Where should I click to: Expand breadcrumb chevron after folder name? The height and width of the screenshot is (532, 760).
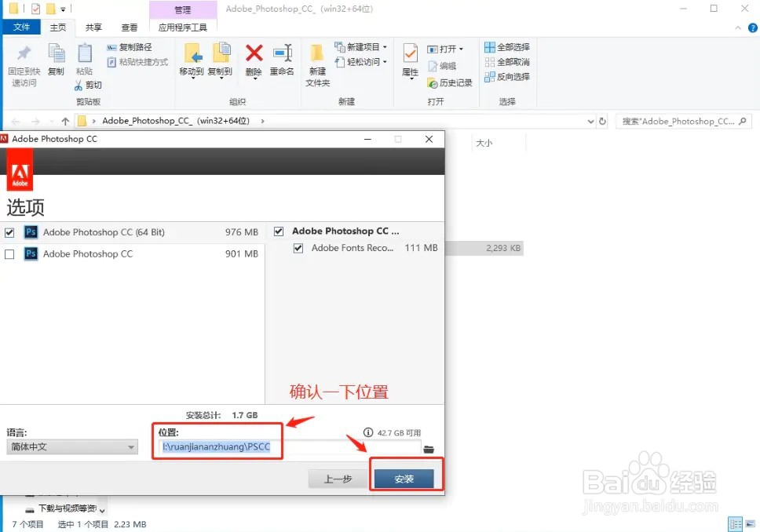pyautogui.click(x=263, y=121)
